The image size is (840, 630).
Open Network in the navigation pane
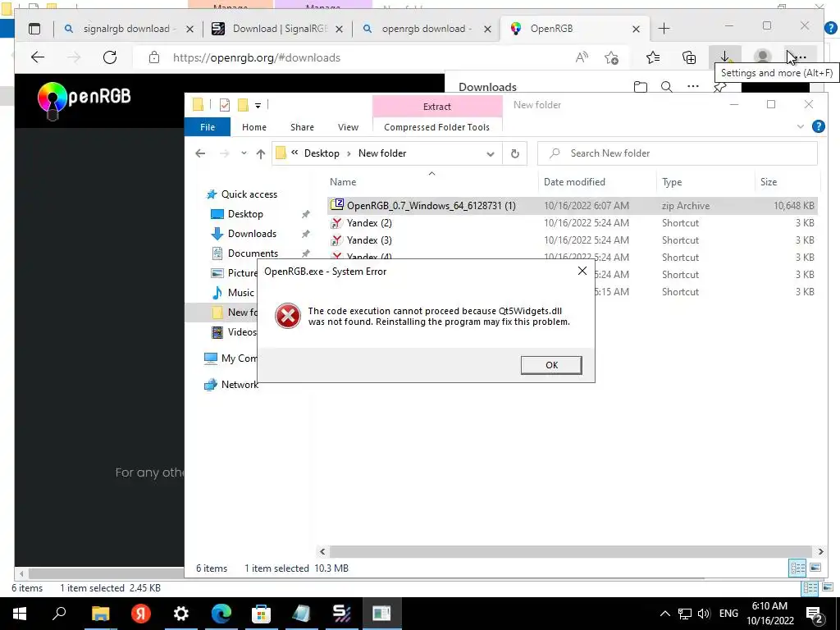[240, 385]
